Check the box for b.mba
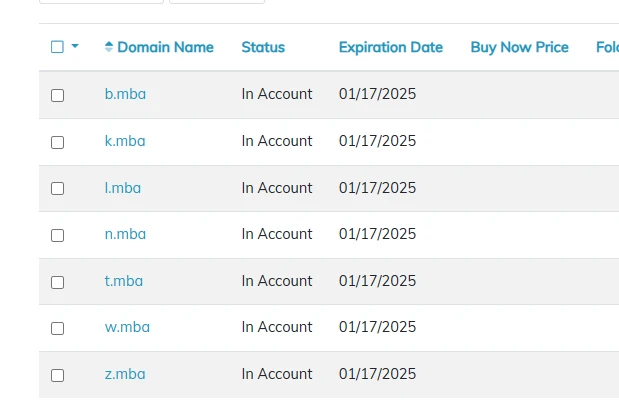Viewport: 619px width, 407px height. tap(57, 95)
